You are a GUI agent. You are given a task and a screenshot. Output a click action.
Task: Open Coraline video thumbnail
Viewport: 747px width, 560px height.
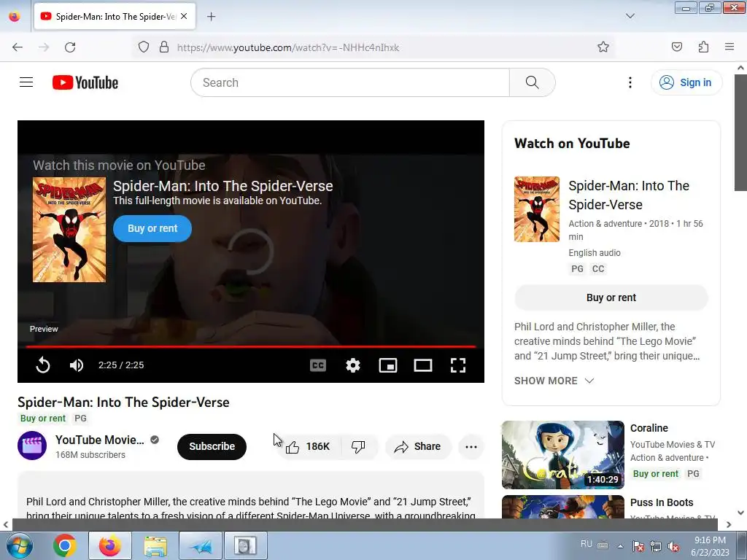pyautogui.click(x=562, y=455)
